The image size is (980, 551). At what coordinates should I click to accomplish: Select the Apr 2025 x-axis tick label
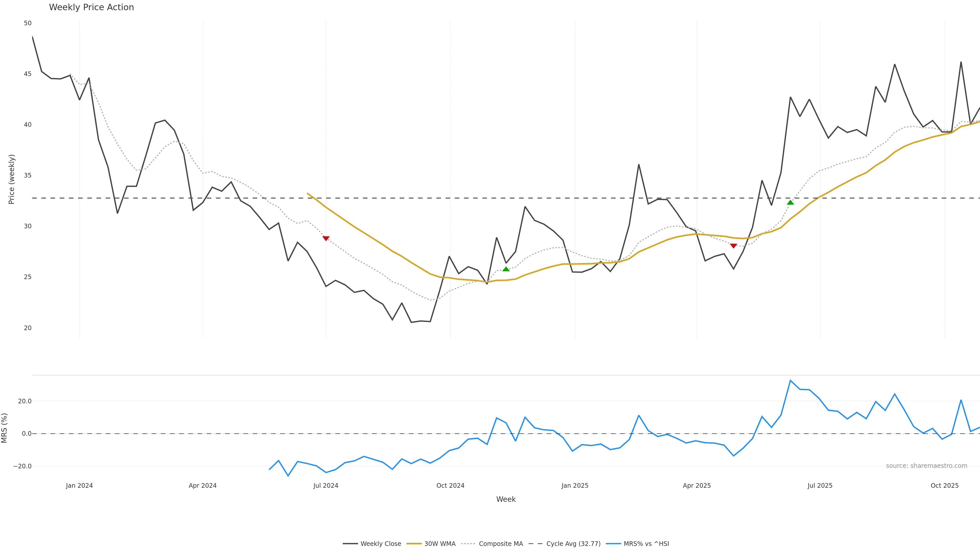pos(696,486)
